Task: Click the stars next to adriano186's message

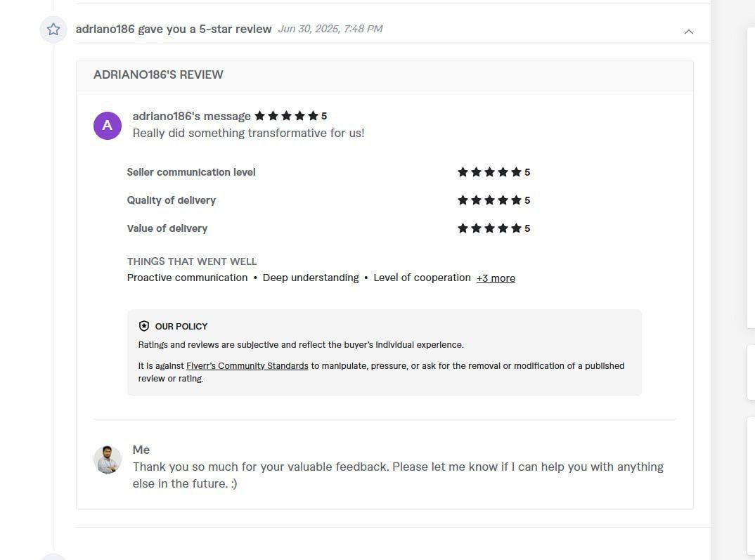Action: (286, 116)
